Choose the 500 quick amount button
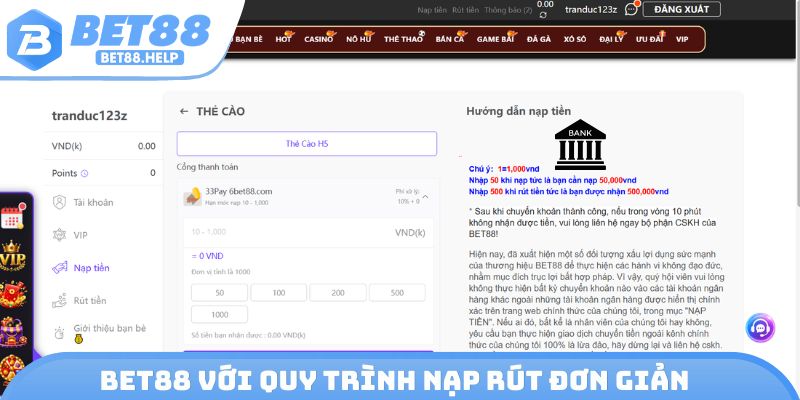Screen dimensions: 800x400 pyautogui.click(x=397, y=293)
